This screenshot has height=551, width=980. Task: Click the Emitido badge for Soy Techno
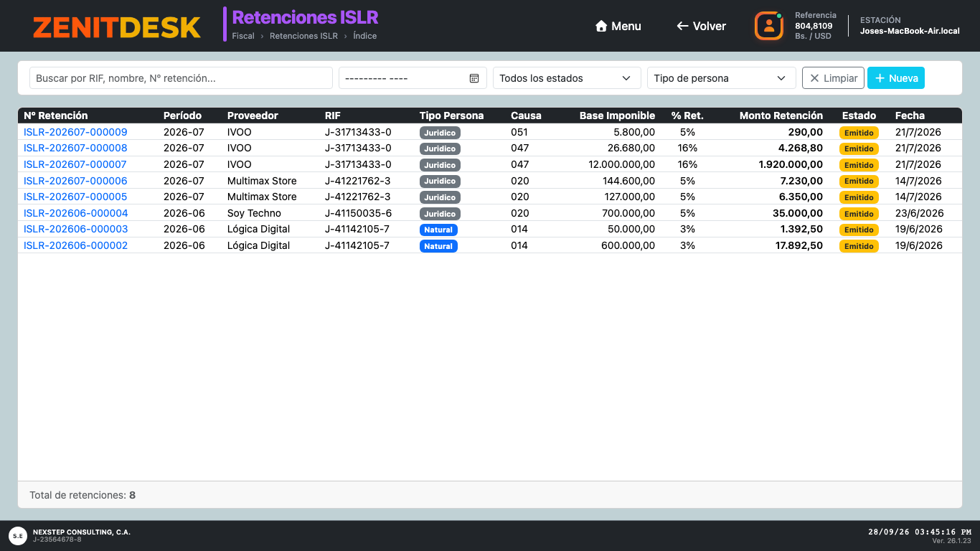[x=859, y=214]
